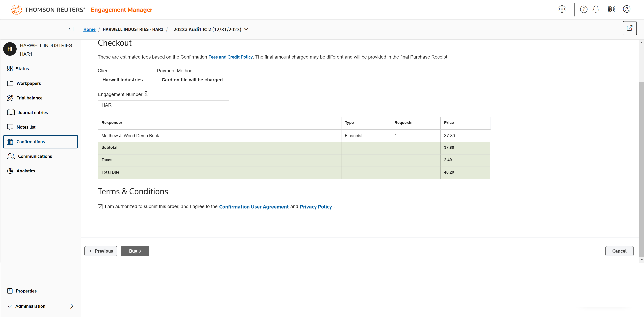Go to Workpapers section

[x=29, y=83]
